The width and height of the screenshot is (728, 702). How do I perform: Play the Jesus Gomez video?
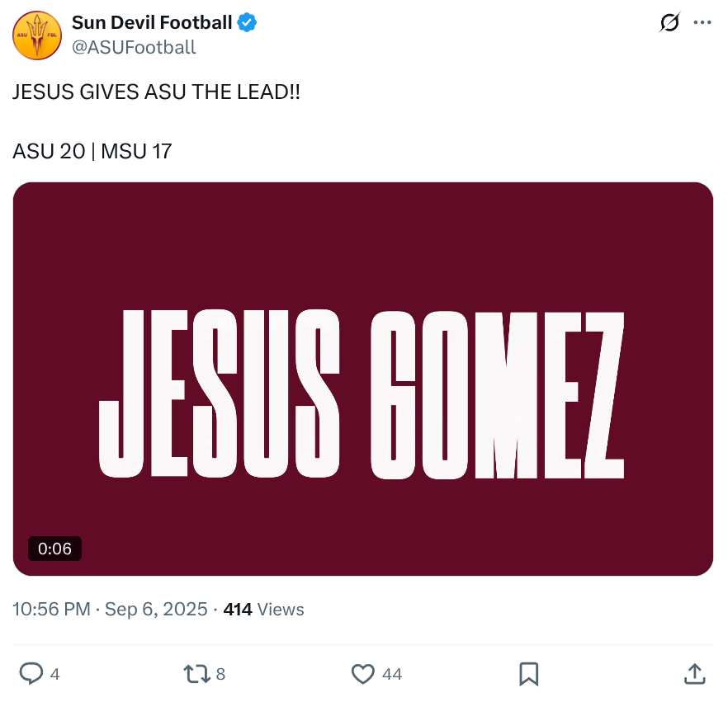[x=363, y=379]
